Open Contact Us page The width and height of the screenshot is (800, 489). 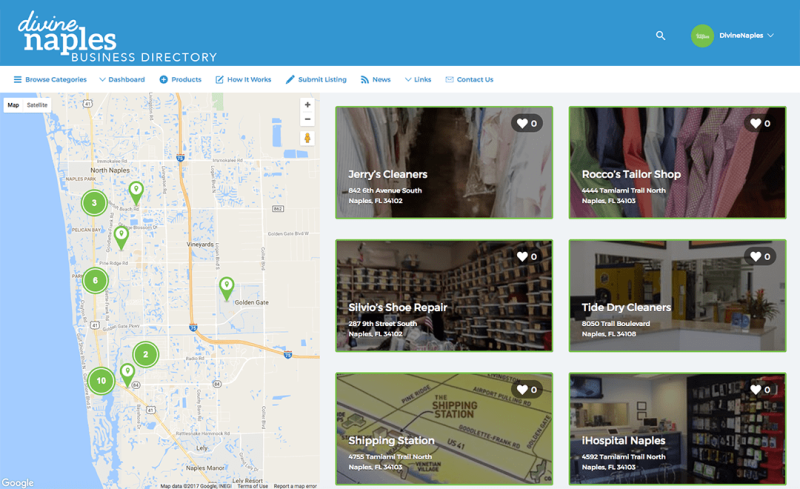(x=469, y=80)
